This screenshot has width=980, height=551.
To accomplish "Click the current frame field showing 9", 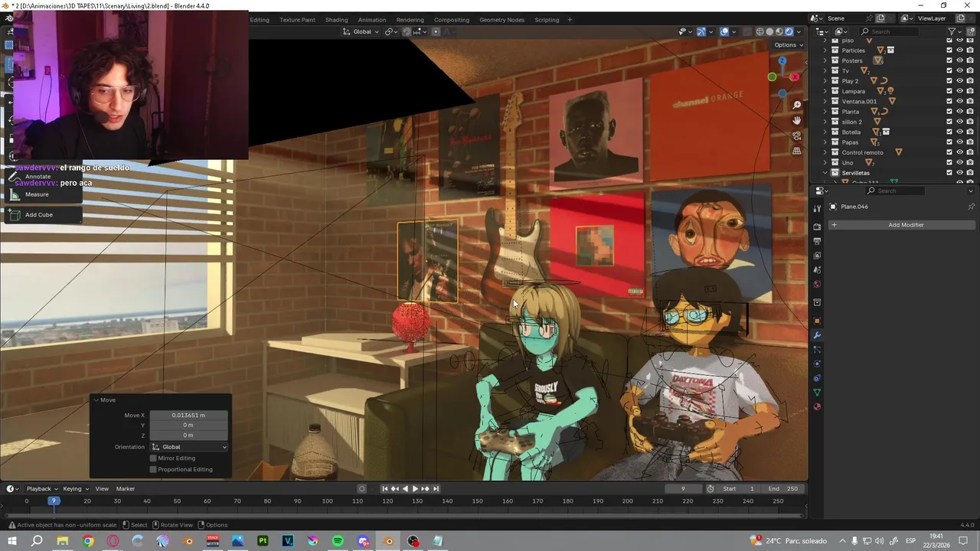I will point(683,489).
